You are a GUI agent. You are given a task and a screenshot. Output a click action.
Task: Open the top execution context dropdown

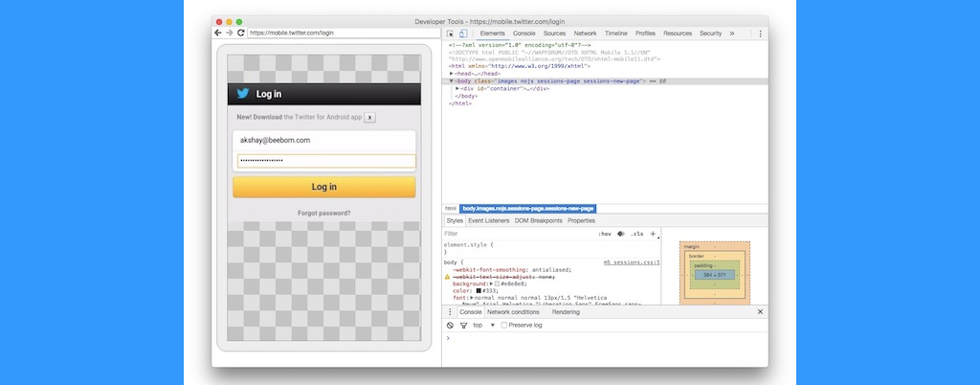(484, 325)
